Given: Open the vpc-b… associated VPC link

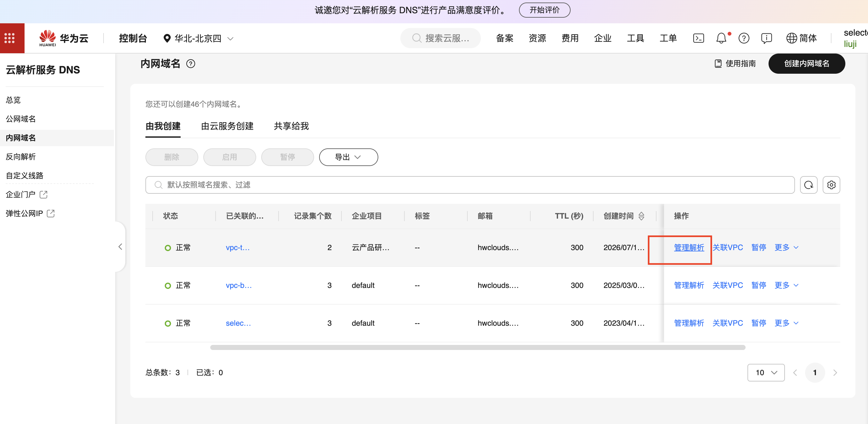Looking at the screenshot, I should (x=239, y=285).
